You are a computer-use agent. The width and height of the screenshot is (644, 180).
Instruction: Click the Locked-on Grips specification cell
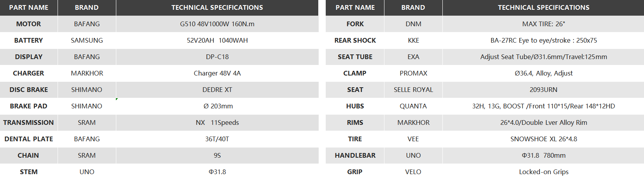[543, 172]
